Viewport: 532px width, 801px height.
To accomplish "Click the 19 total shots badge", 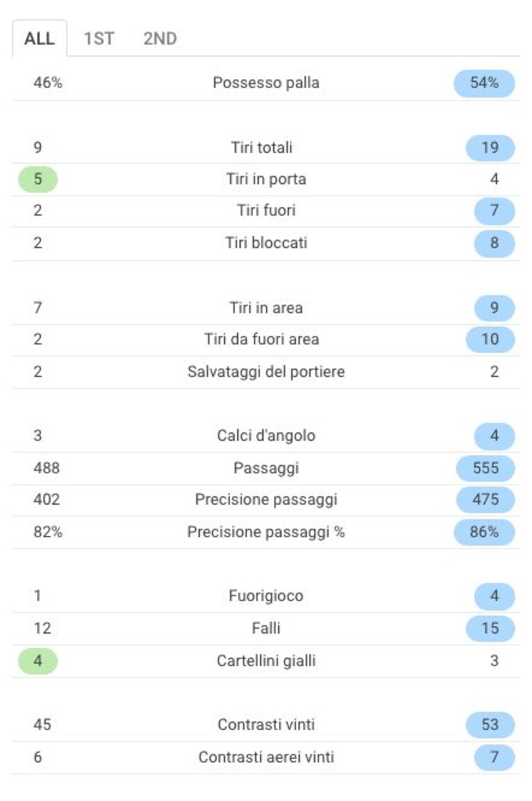I will 490,148.
